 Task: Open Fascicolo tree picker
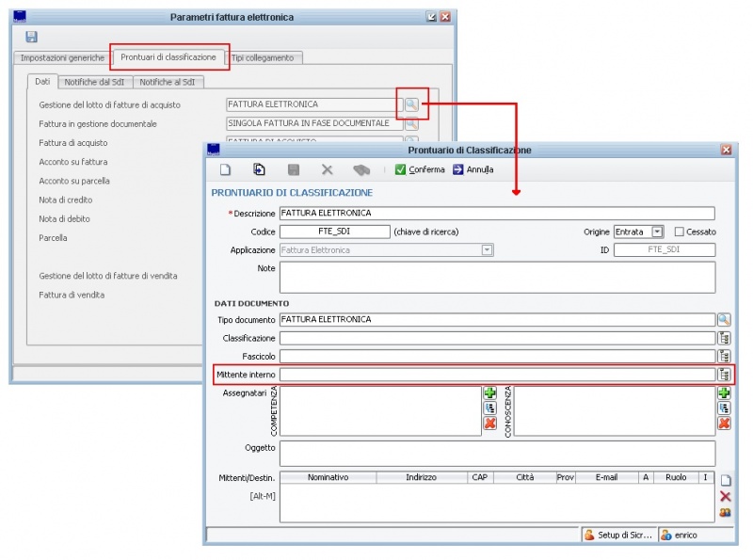(x=724, y=357)
